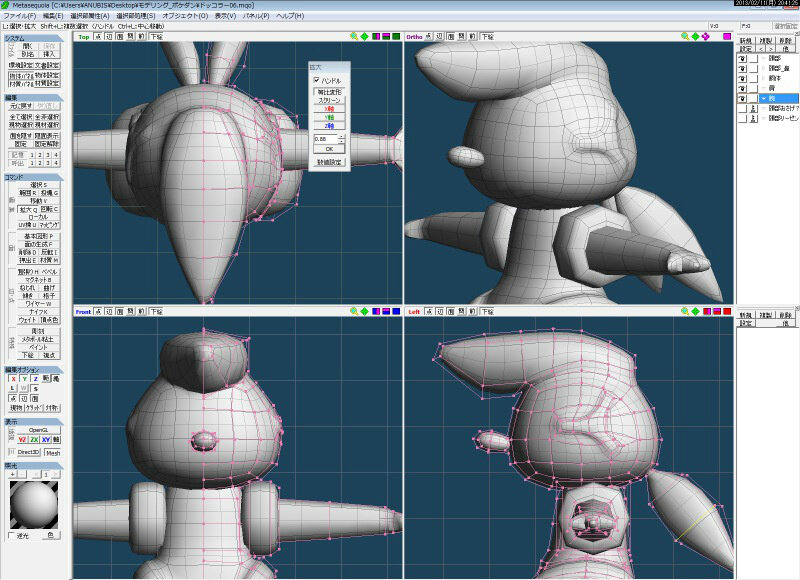The height and width of the screenshot is (580, 800).
Task: Click the 移動 V move command
Action: tap(38, 201)
